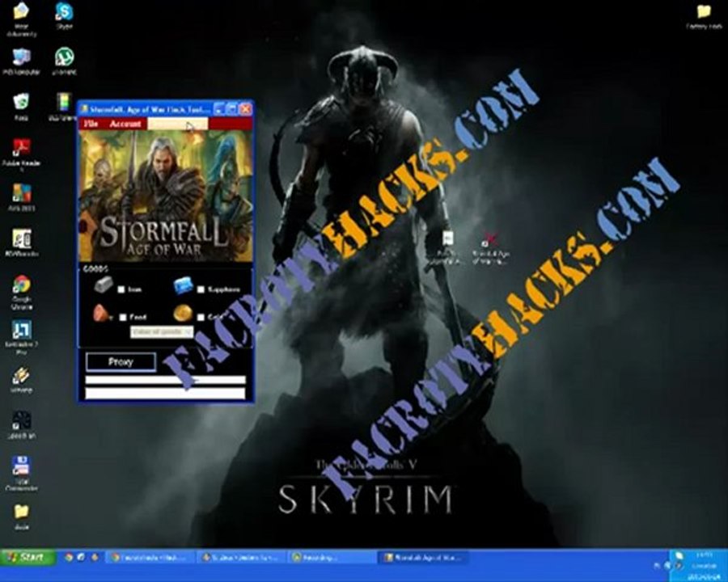728x582 pixels.
Task: Click the gold coin icon
Action: coord(183,314)
